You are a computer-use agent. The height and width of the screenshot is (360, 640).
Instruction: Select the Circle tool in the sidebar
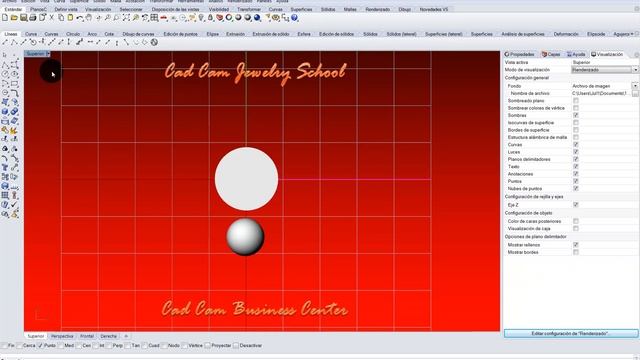click(5, 74)
